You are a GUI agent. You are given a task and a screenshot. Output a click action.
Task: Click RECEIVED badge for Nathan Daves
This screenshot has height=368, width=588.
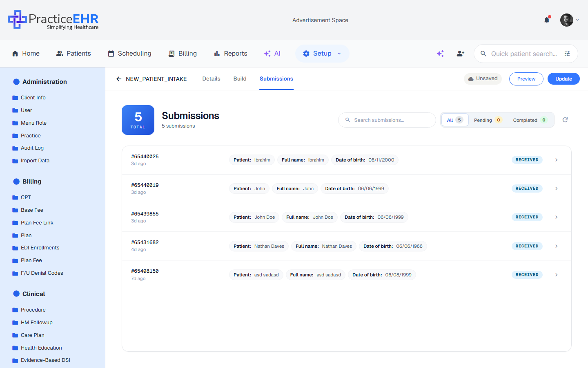tap(527, 246)
